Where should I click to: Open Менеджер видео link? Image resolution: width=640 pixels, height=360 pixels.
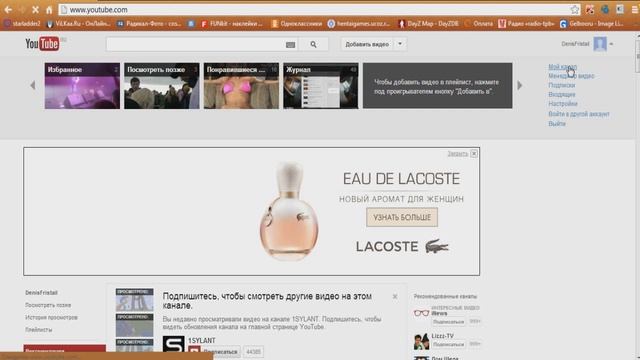(x=571, y=76)
